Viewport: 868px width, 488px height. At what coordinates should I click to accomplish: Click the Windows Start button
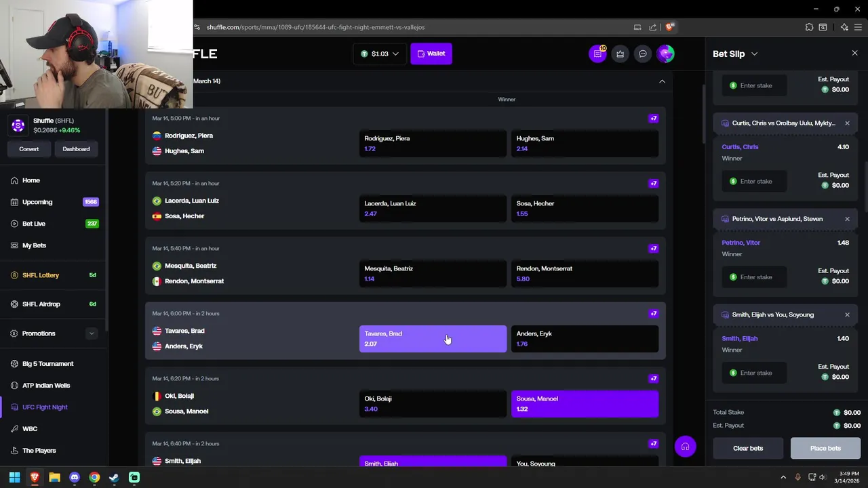tap(14, 477)
